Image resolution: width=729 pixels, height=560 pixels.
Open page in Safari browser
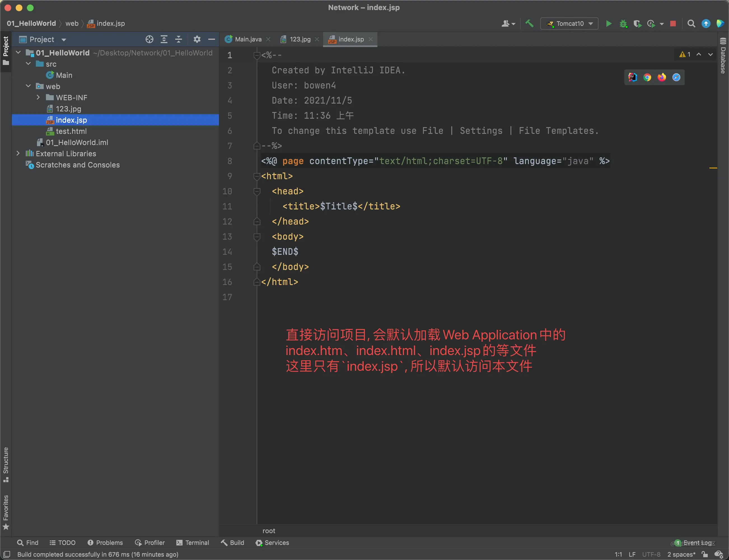[676, 77]
